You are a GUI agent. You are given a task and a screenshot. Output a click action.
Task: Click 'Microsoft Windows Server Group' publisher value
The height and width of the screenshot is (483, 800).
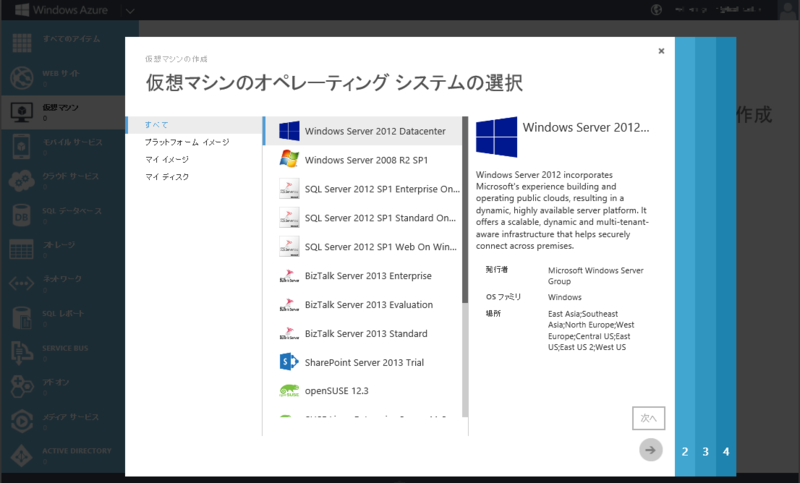[595, 276]
